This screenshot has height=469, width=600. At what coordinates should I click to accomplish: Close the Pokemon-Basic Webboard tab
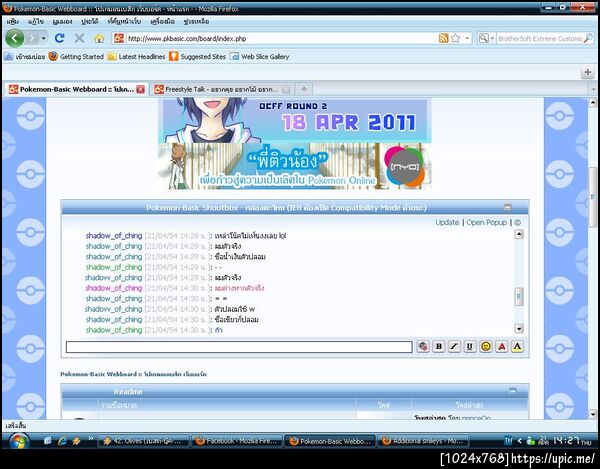(x=141, y=89)
